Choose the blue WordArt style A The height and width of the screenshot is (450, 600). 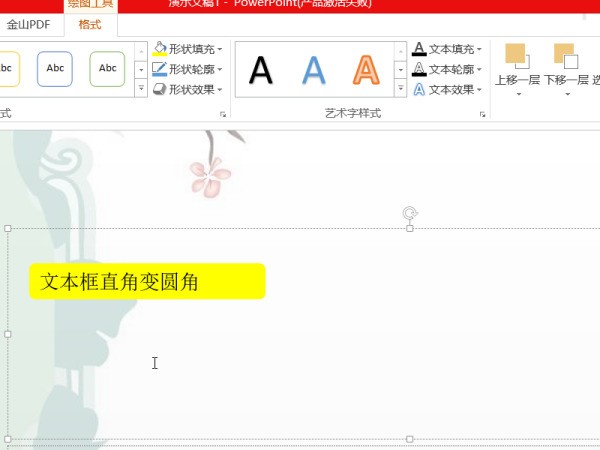[314, 69]
